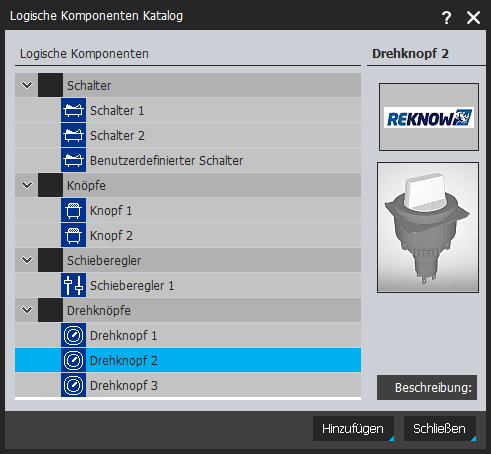Click the Knopf 1 button icon
The height and width of the screenshot is (454, 491).
click(x=73, y=210)
